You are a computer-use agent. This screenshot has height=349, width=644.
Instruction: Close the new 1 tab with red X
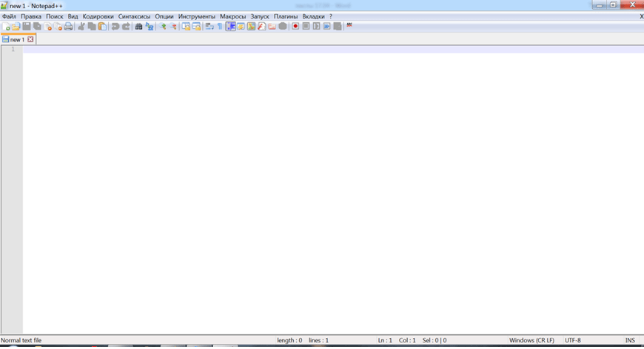pyautogui.click(x=30, y=39)
